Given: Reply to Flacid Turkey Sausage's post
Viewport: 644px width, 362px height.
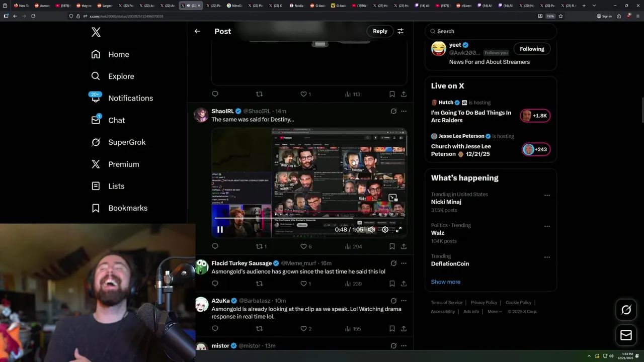Looking at the screenshot, I should [x=215, y=284].
